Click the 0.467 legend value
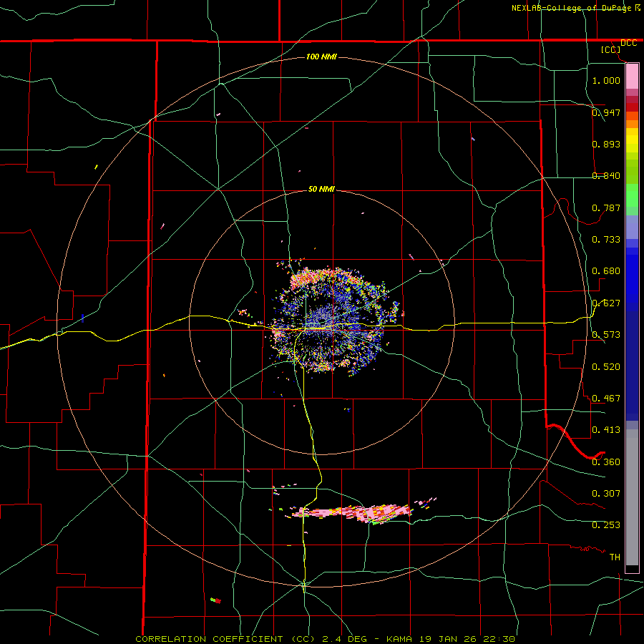 coord(606,399)
